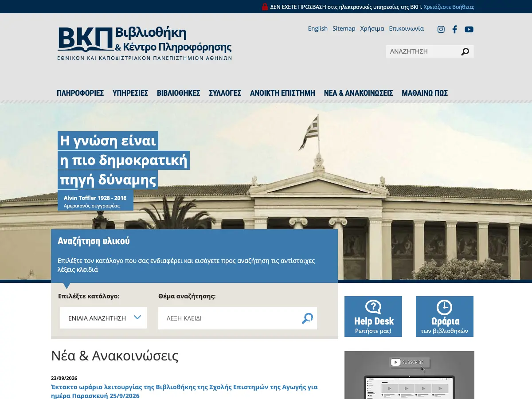Viewport: 532px width, 399px height.
Task: Open the ΜΑΘΑΙΝΩ ΠΩΣ menu
Action: point(425,93)
